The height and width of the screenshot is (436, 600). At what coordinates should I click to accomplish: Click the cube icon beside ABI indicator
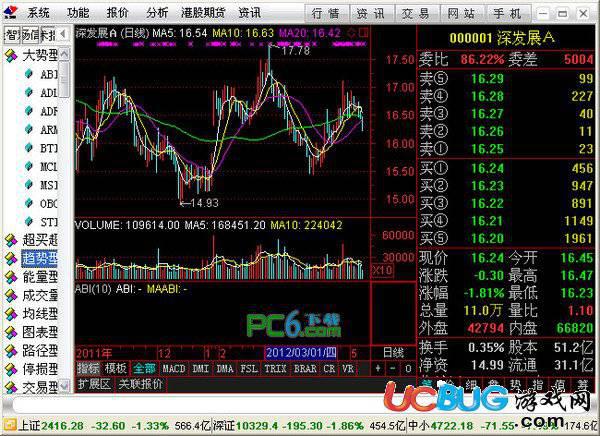click(29, 74)
